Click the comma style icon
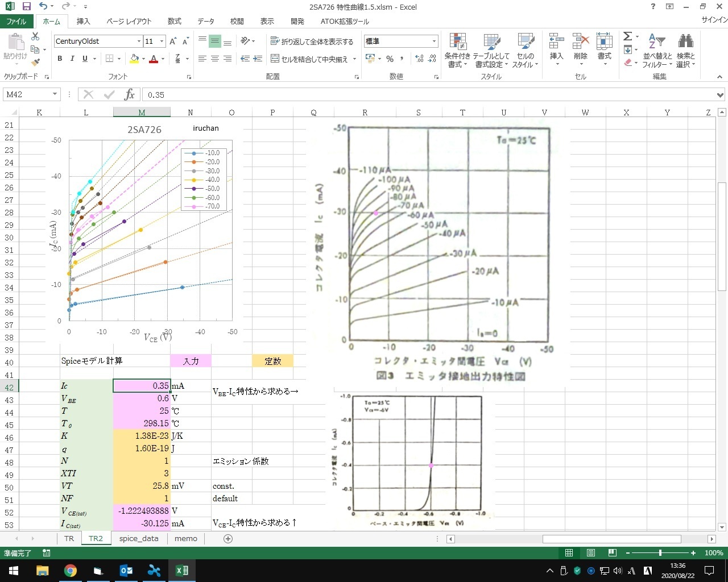Screen dimensions: 728x582 point(402,59)
